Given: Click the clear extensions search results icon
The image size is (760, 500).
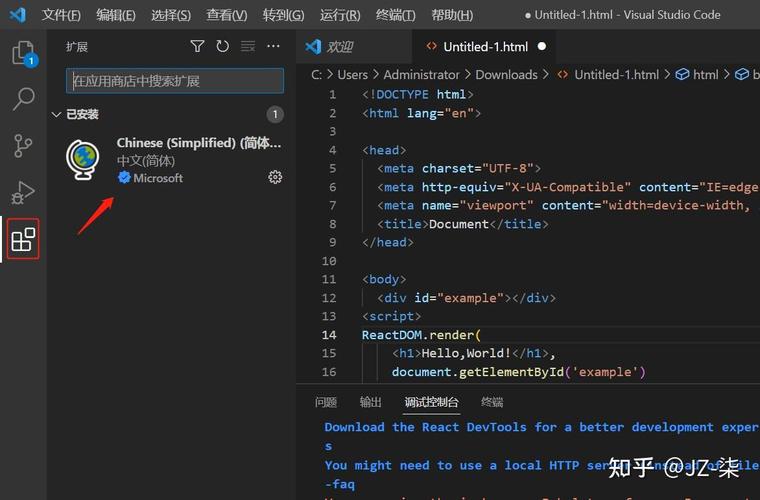Looking at the screenshot, I should [x=247, y=47].
